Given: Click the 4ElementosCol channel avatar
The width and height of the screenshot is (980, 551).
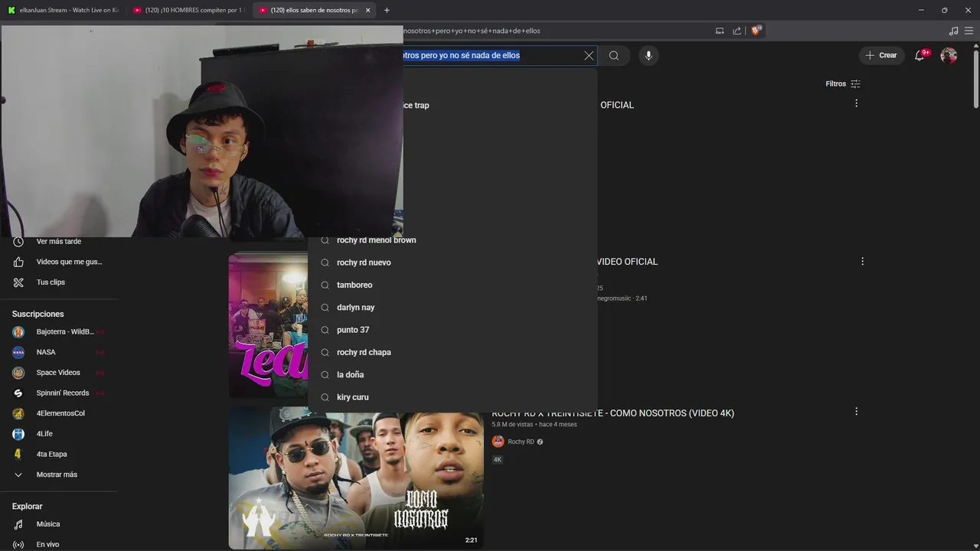Looking at the screenshot, I should coord(18,413).
